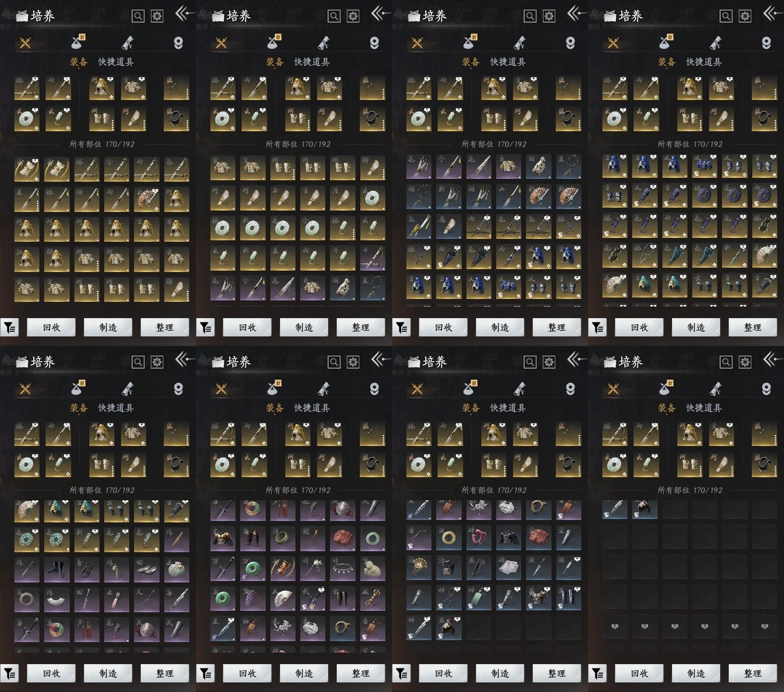784x692 pixels.
Task: Open pouch category marked 新 in nearly empty two-item panel
Action: (x=665, y=388)
